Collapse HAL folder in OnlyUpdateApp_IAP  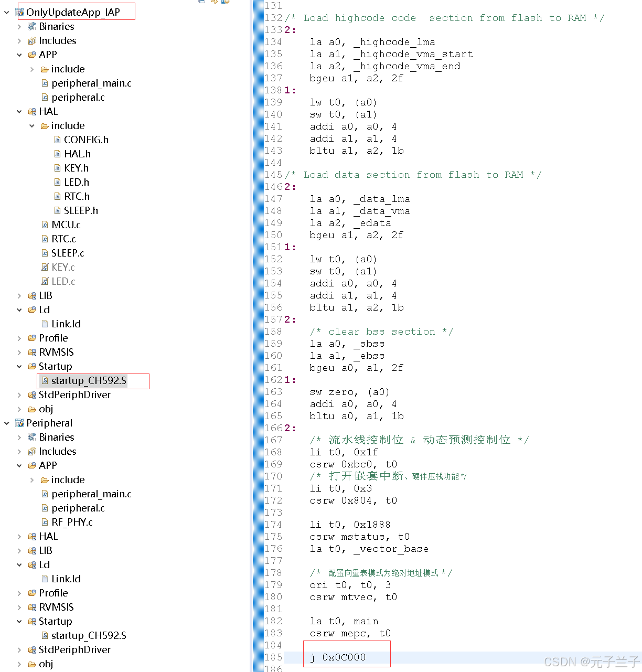[19, 111]
